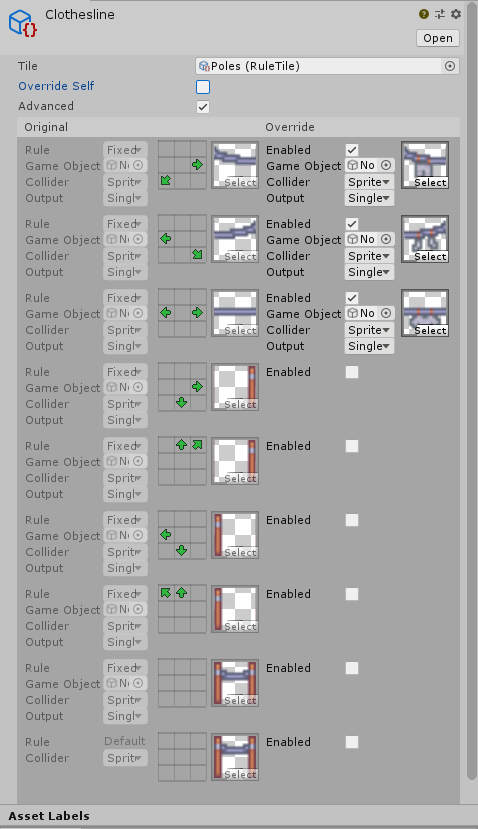Open the component settings gear menu
478x829 pixels.
tap(455, 14)
